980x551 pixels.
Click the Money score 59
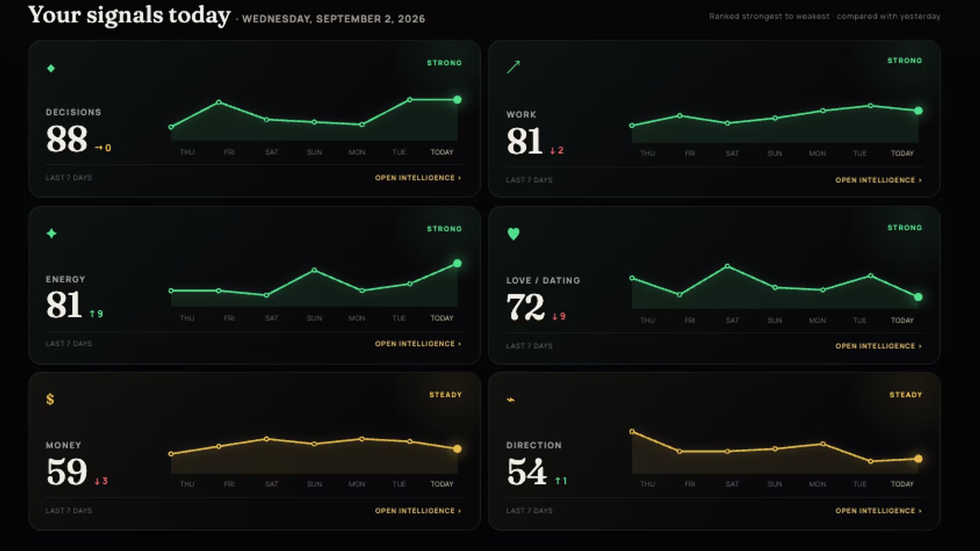(67, 471)
